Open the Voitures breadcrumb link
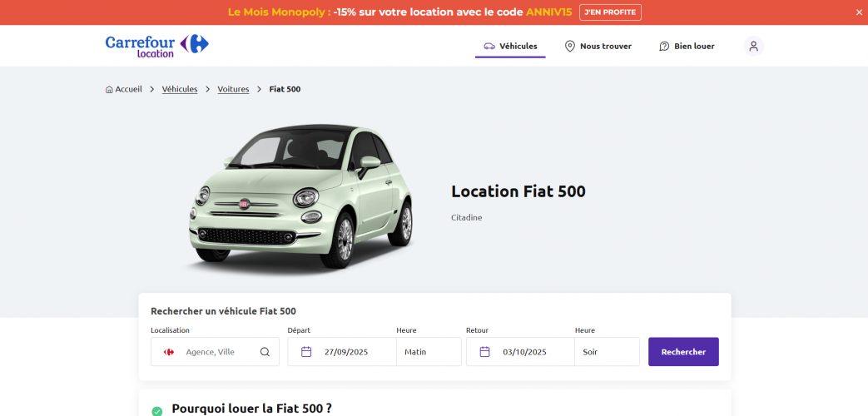Viewport: 868px width, 416px height. (x=233, y=89)
